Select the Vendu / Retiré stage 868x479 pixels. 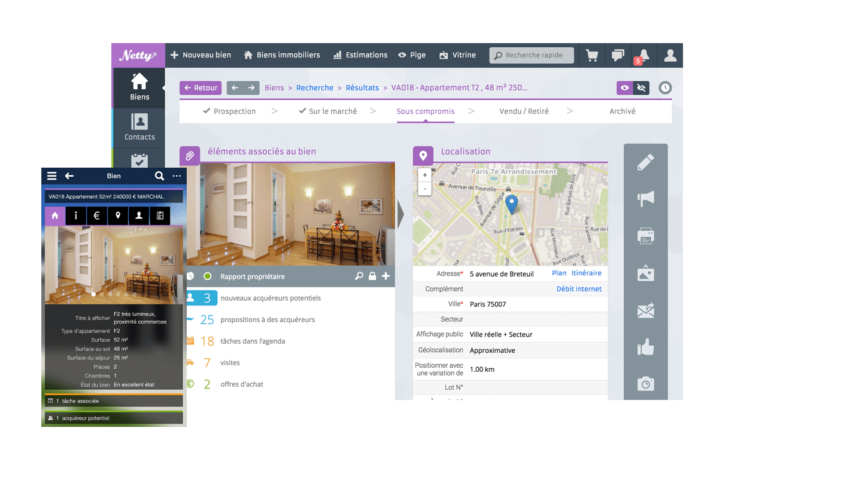pyautogui.click(x=524, y=111)
